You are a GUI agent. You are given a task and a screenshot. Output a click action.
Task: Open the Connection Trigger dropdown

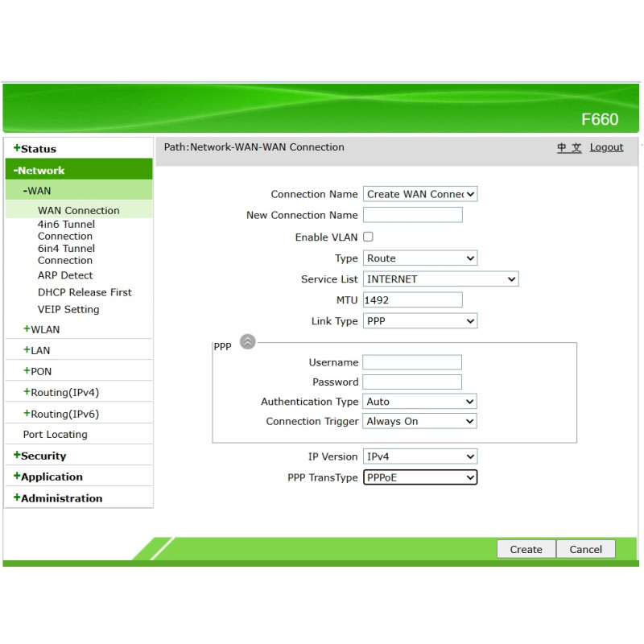(419, 421)
